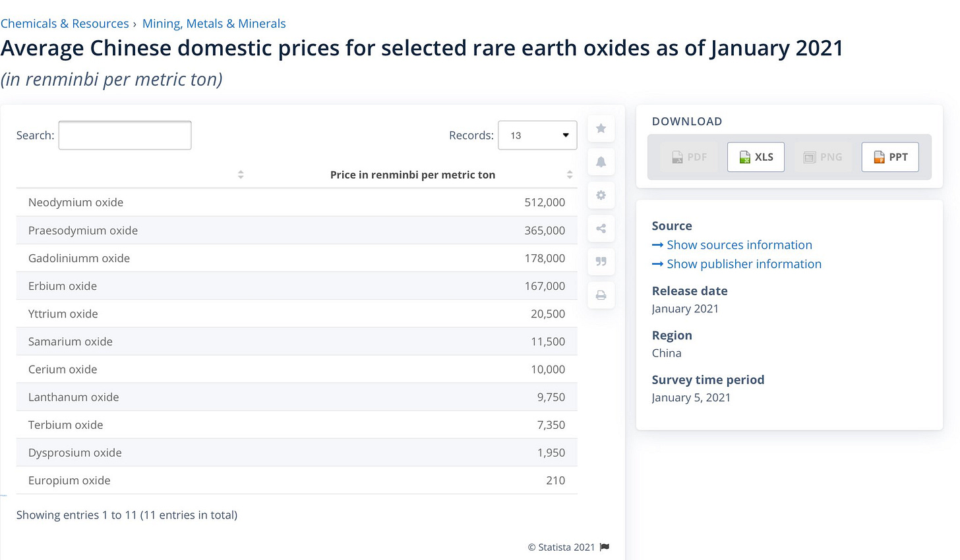Click the 7,350 price value
Viewport: 960px width, 560px height.
(x=551, y=425)
